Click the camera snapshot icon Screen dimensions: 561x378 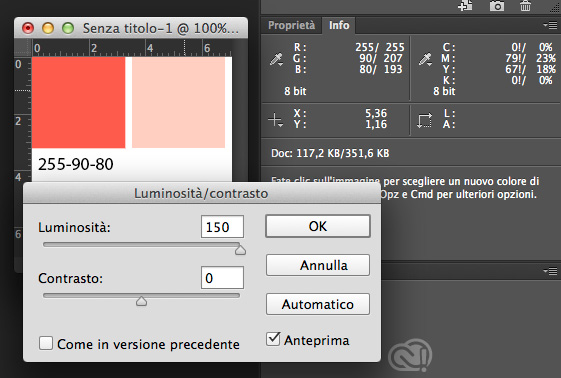point(497,6)
